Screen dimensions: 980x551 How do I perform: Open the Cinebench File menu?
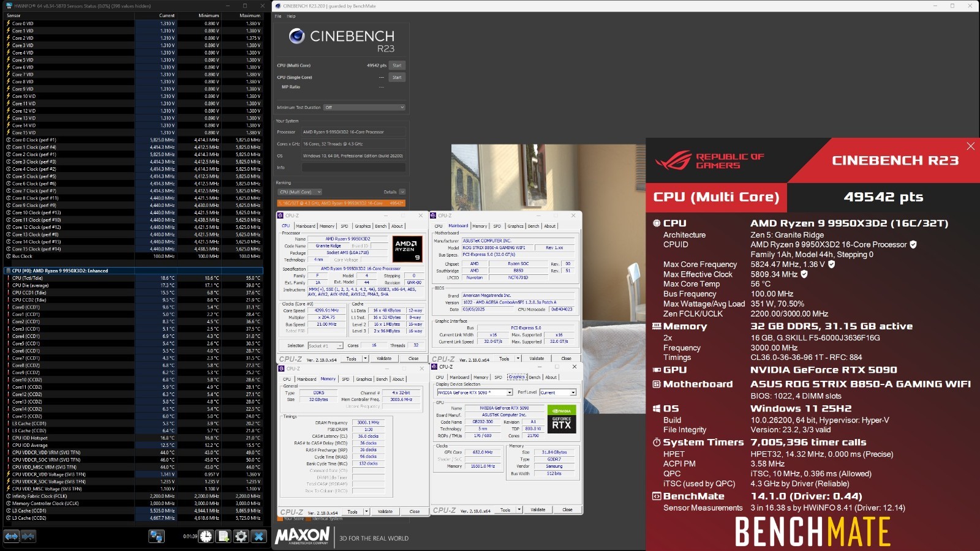pyautogui.click(x=278, y=17)
